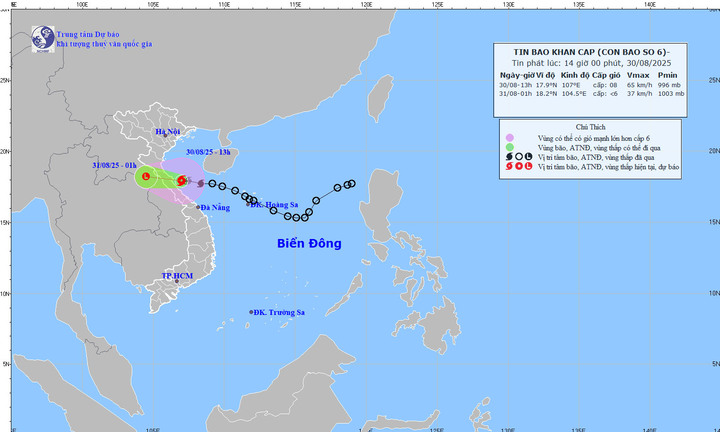720x432 pixels.
Task: Click the 31/08/25 - 01h time label
Action: click(112, 164)
